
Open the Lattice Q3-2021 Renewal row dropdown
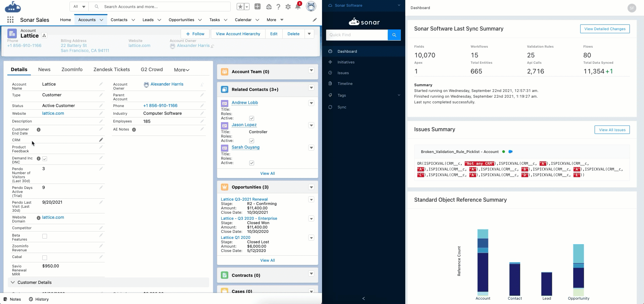coord(311,200)
